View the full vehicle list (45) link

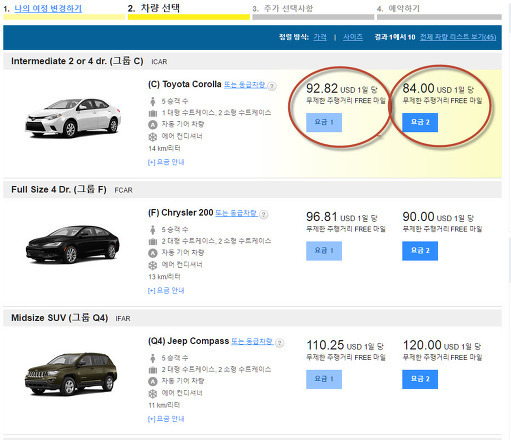[x=458, y=37]
